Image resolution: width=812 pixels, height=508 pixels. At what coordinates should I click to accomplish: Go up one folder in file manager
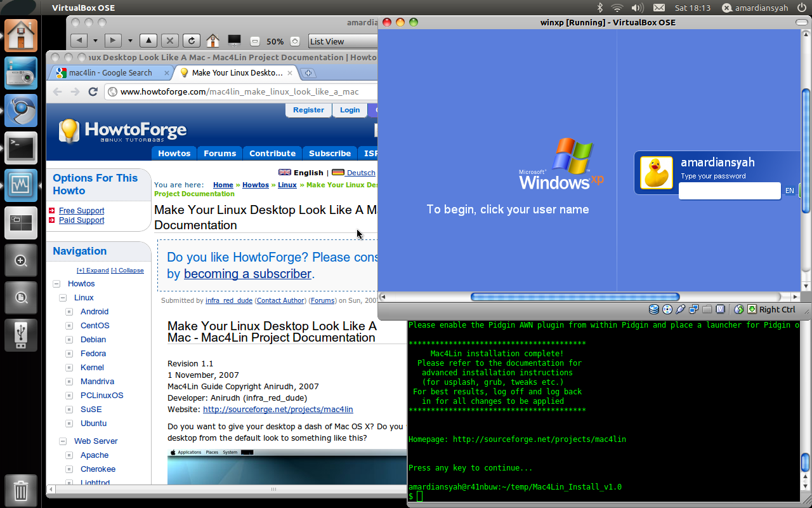pyautogui.click(x=148, y=41)
